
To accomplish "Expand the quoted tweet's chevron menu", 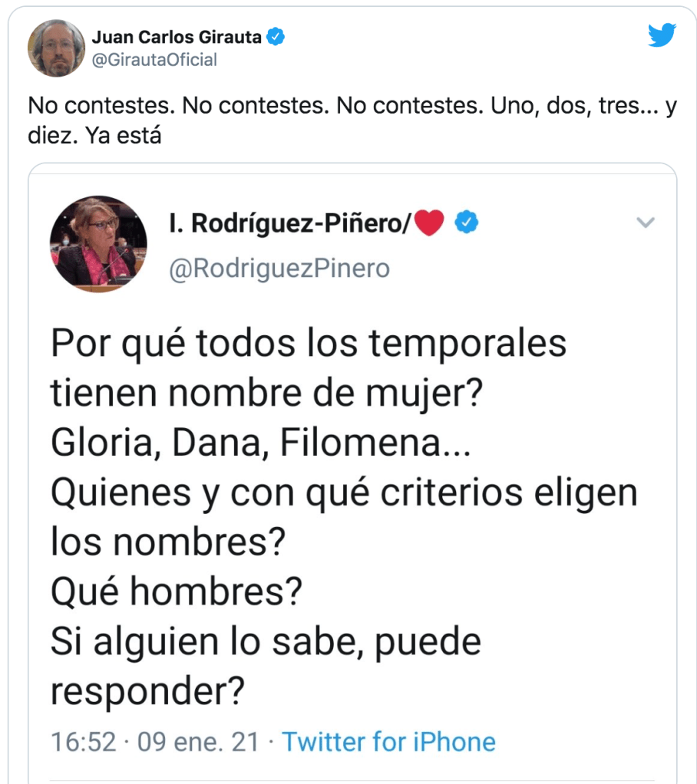I will [646, 223].
